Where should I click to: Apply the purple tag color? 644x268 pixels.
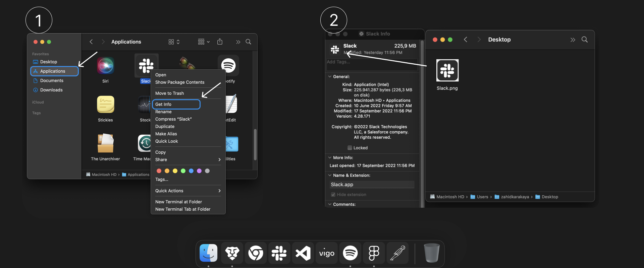coord(199,171)
